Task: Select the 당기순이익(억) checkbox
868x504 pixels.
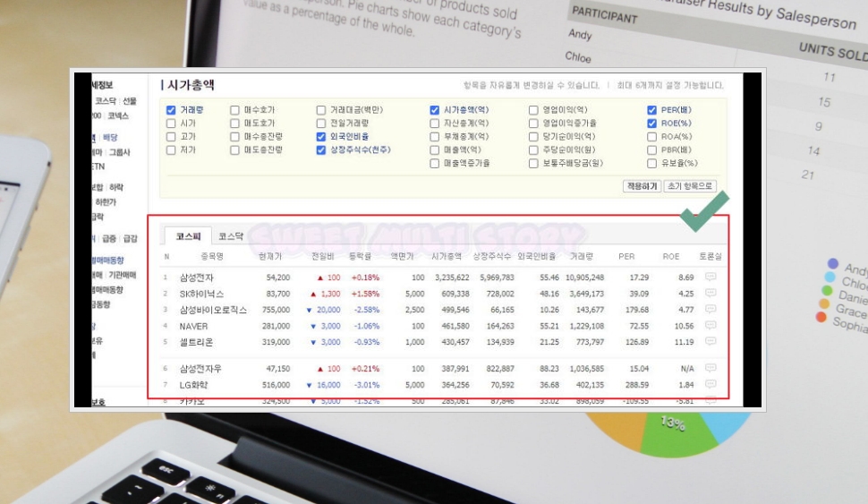Action: click(x=533, y=137)
